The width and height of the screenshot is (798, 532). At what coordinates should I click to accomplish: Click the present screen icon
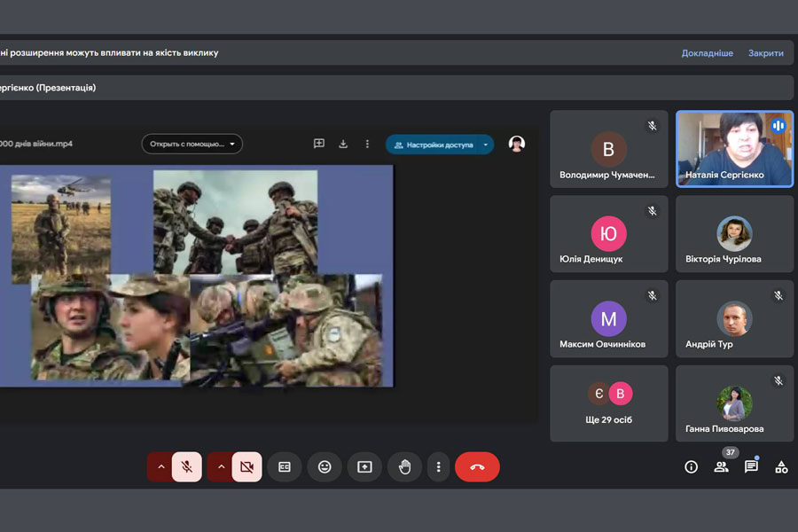[x=364, y=466]
